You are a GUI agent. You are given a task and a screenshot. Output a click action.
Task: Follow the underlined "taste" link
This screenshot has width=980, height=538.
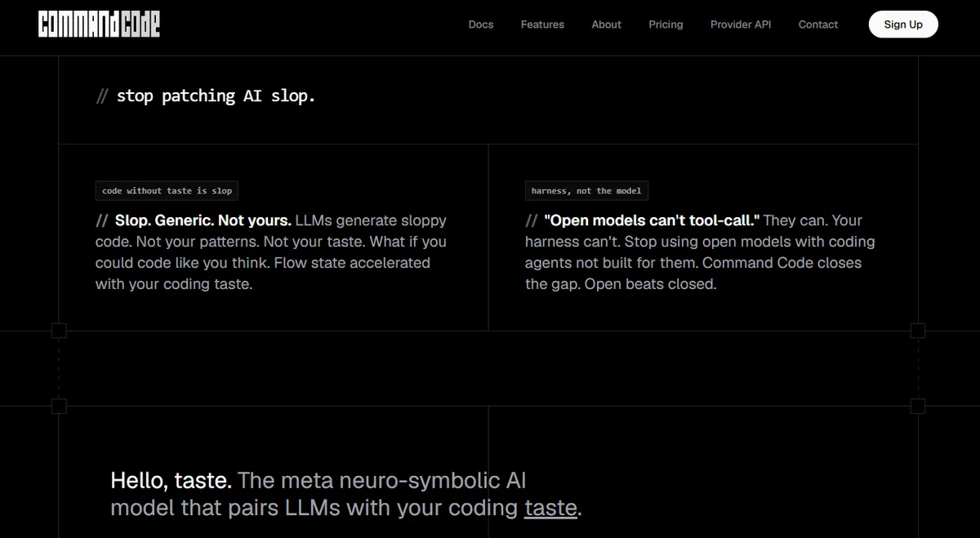coord(550,508)
